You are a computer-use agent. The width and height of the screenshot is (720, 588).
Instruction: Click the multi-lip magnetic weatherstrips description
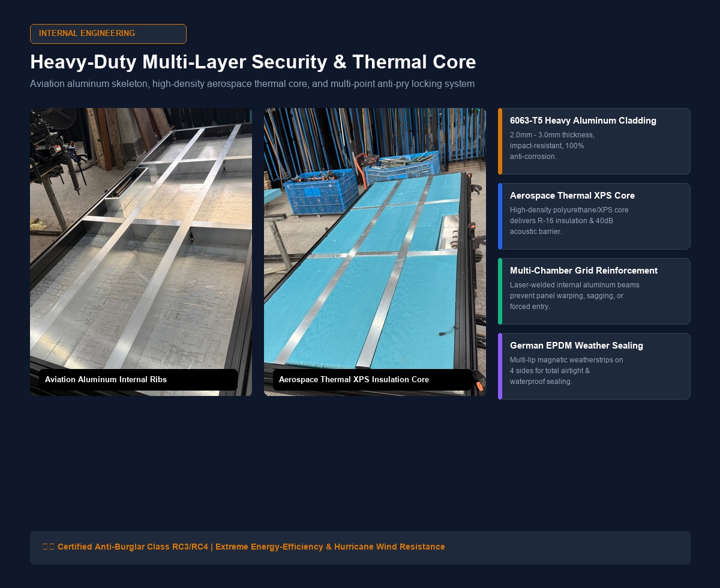[566, 371]
